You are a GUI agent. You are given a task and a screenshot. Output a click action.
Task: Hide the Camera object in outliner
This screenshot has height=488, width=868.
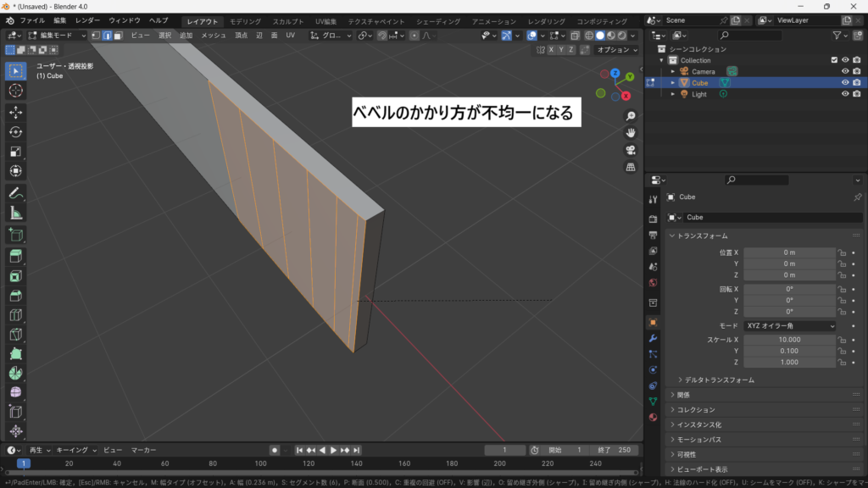pyautogui.click(x=844, y=72)
